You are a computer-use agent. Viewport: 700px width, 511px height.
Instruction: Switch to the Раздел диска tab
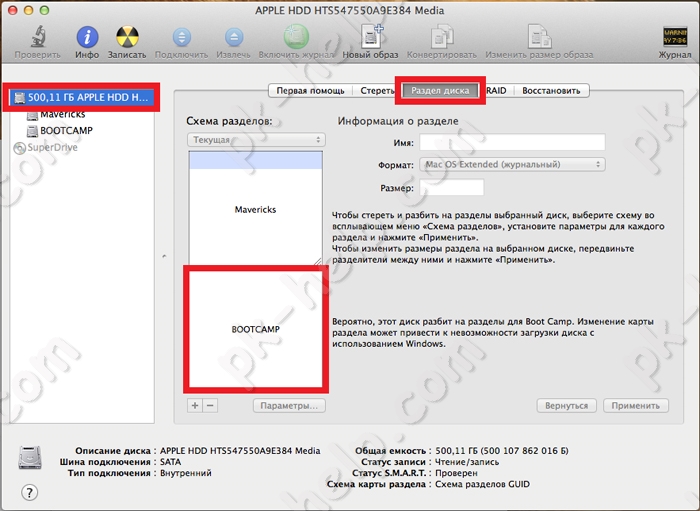(440, 91)
